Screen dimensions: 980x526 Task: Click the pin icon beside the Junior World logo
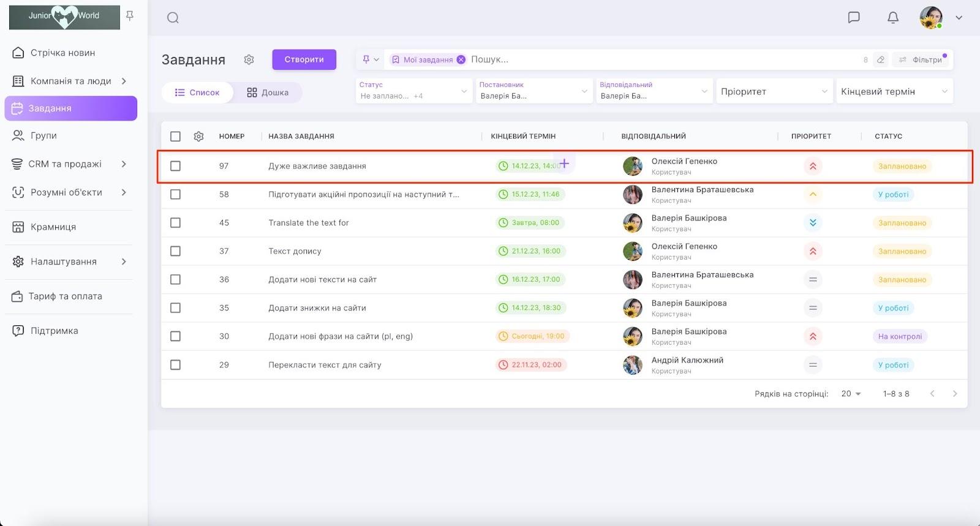(130, 16)
